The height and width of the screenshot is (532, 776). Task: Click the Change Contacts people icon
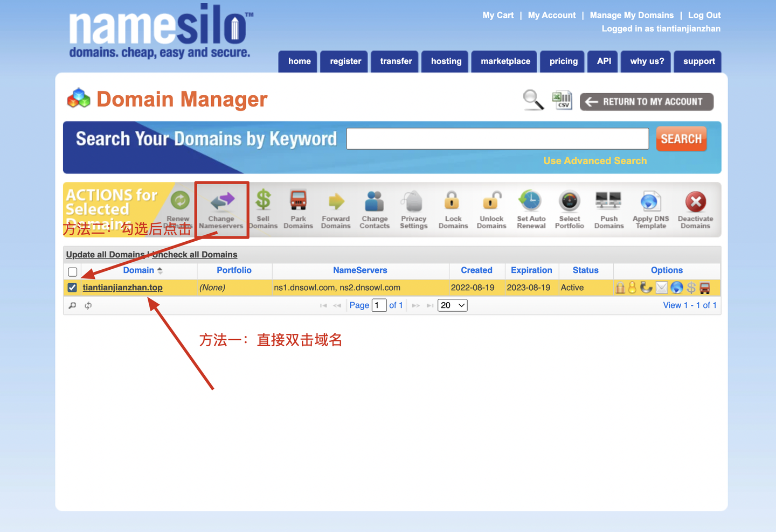[375, 201]
